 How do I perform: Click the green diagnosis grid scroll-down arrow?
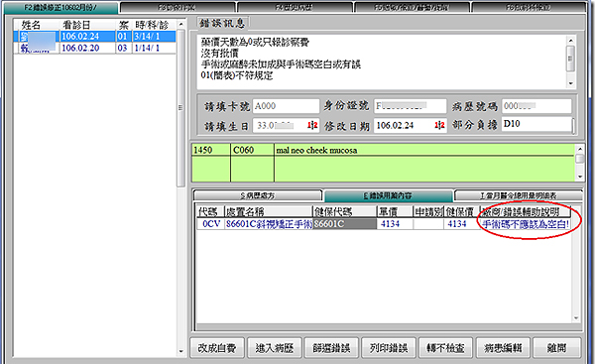point(579,177)
